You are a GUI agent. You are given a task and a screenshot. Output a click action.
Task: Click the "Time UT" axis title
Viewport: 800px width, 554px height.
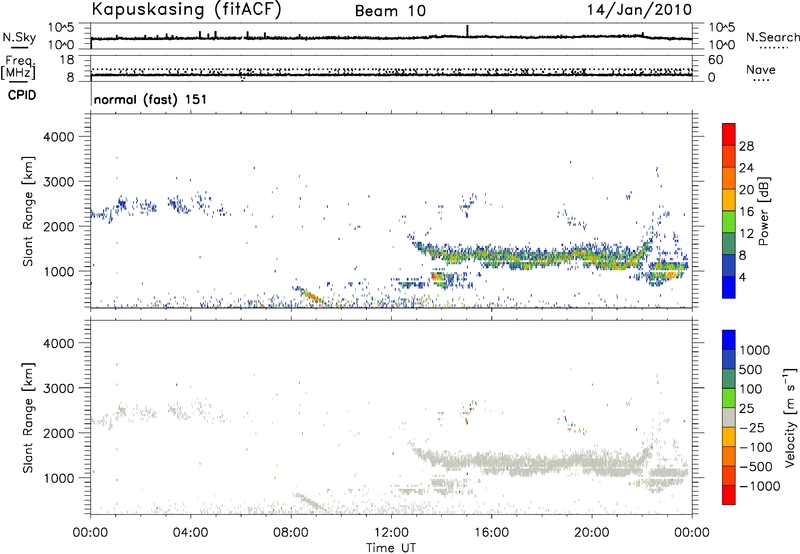click(x=391, y=548)
